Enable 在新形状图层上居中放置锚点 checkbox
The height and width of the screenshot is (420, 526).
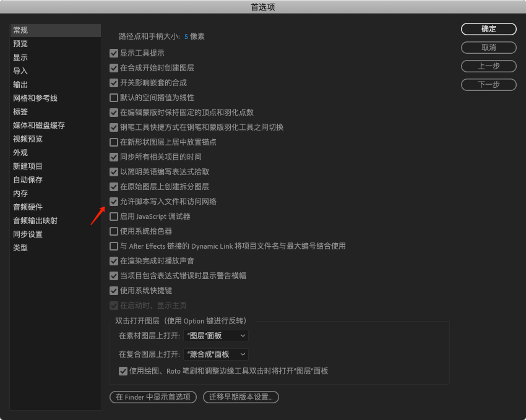click(x=114, y=142)
